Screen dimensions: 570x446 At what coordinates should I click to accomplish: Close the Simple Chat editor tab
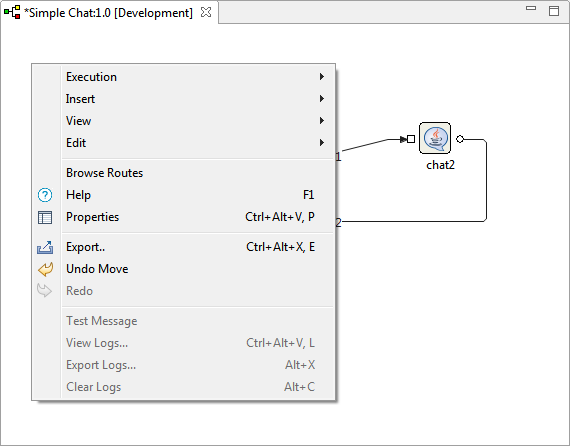tap(206, 12)
